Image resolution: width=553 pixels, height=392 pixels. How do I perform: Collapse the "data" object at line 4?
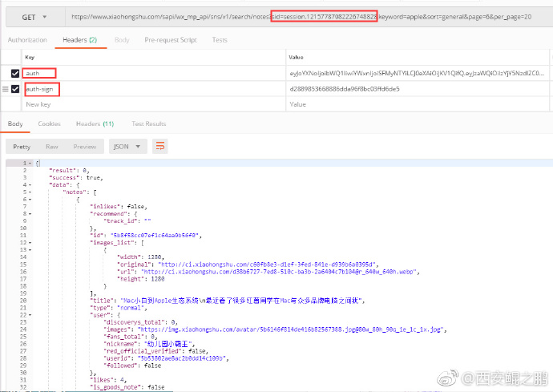[x=30, y=185]
